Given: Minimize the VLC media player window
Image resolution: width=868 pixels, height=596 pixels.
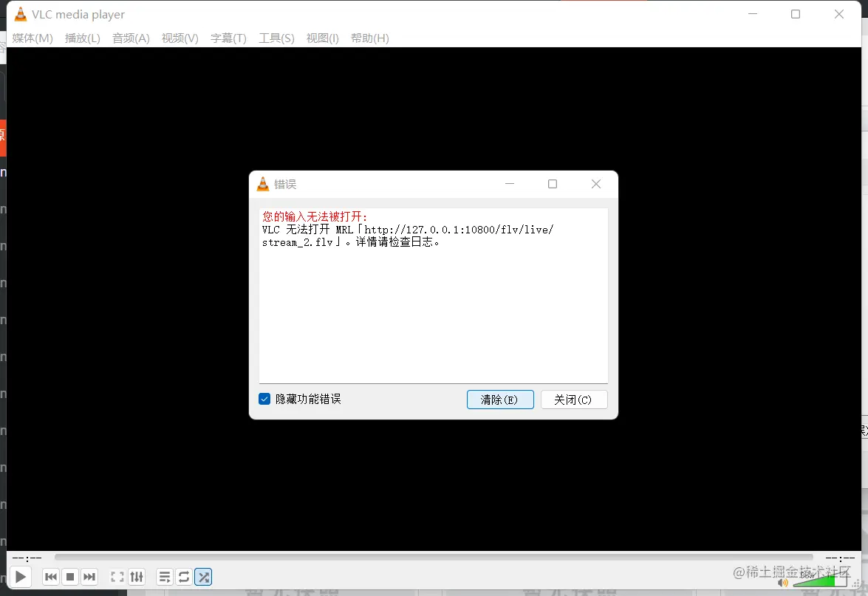Looking at the screenshot, I should coord(752,14).
